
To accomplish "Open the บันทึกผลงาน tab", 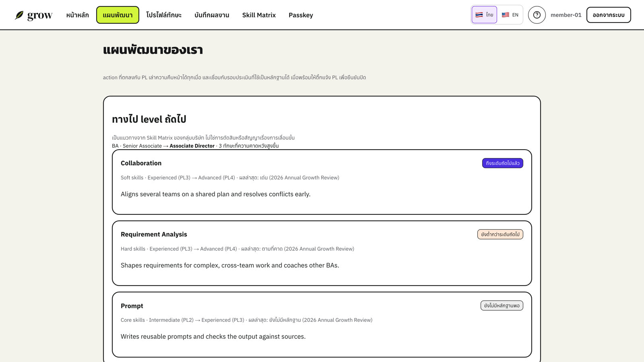I will point(212,15).
